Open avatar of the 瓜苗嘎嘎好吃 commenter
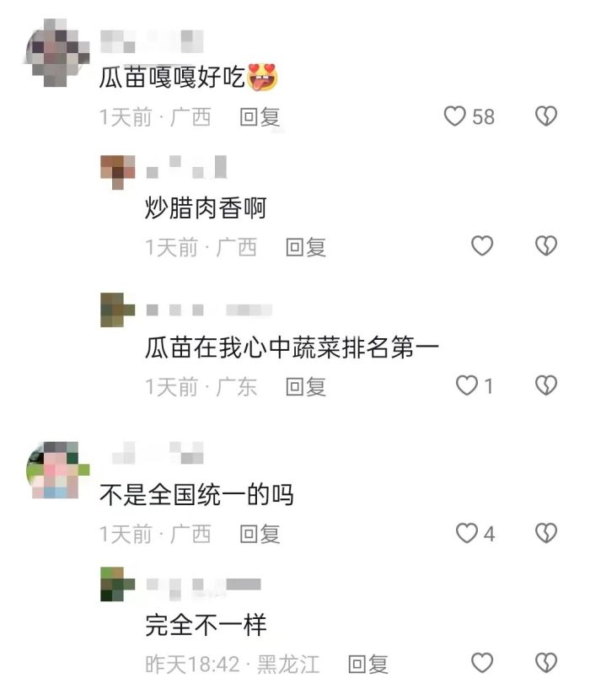Screen dimensions: 590x700 coord(56,52)
